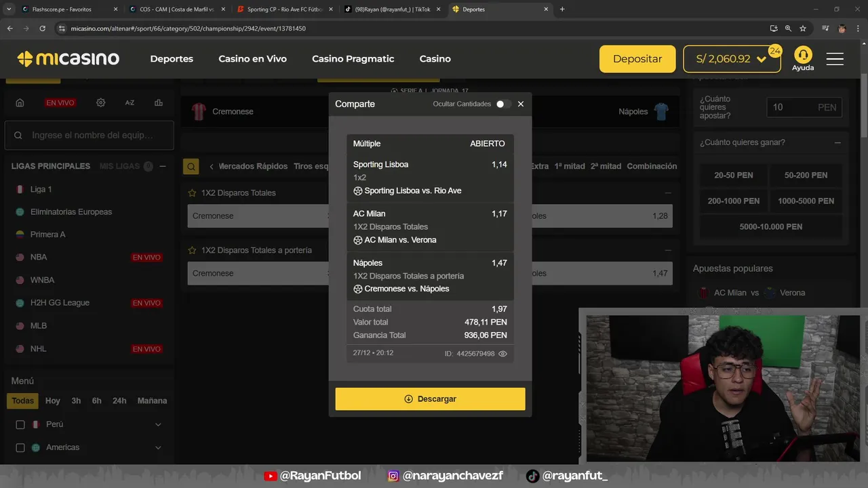Collapse the 1X2 Disparos Totales a portería market
The height and width of the screenshot is (488, 868).
(667, 250)
